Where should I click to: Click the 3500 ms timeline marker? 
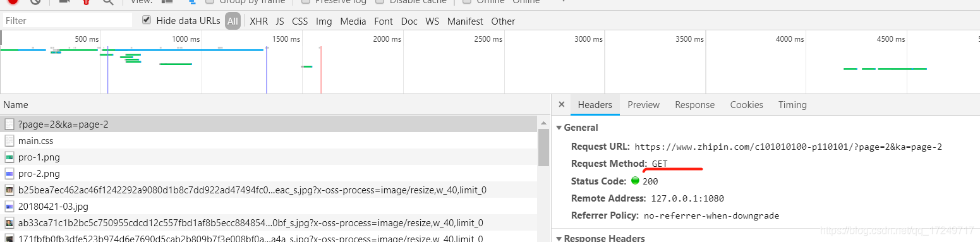[x=689, y=39]
